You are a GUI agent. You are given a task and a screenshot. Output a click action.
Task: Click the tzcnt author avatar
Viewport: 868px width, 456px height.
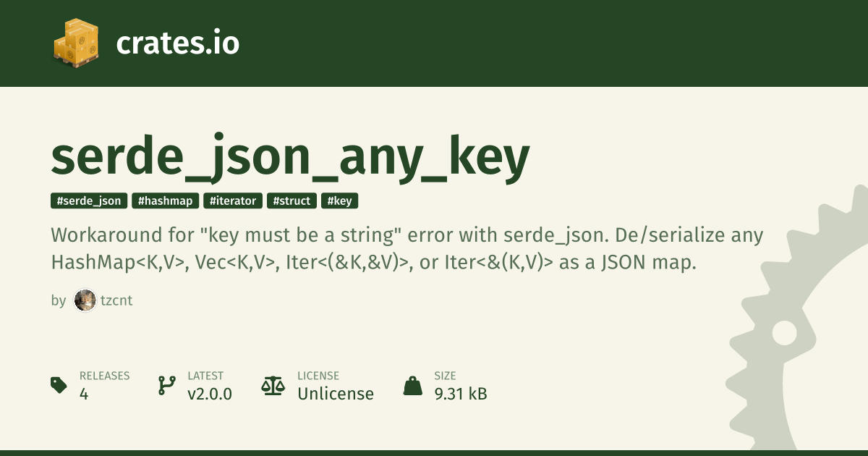[x=85, y=300]
